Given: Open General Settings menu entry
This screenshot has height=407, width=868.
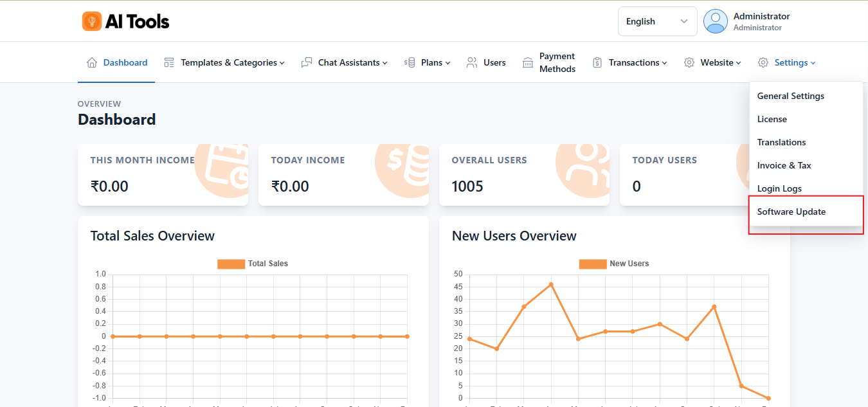Looking at the screenshot, I should pyautogui.click(x=790, y=96).
